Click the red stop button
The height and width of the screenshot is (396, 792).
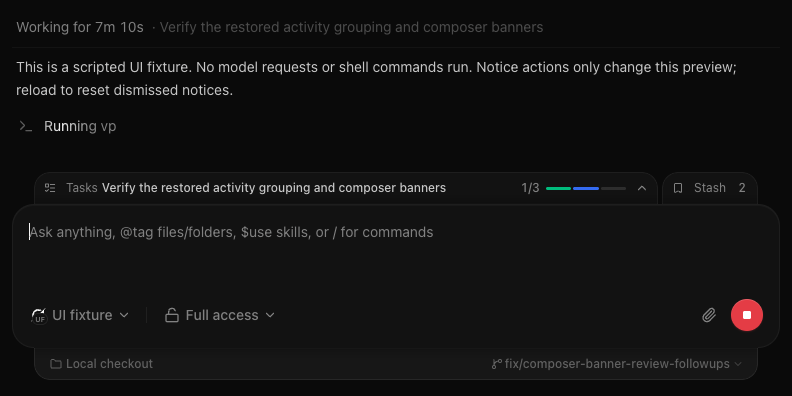coord(747,315)
